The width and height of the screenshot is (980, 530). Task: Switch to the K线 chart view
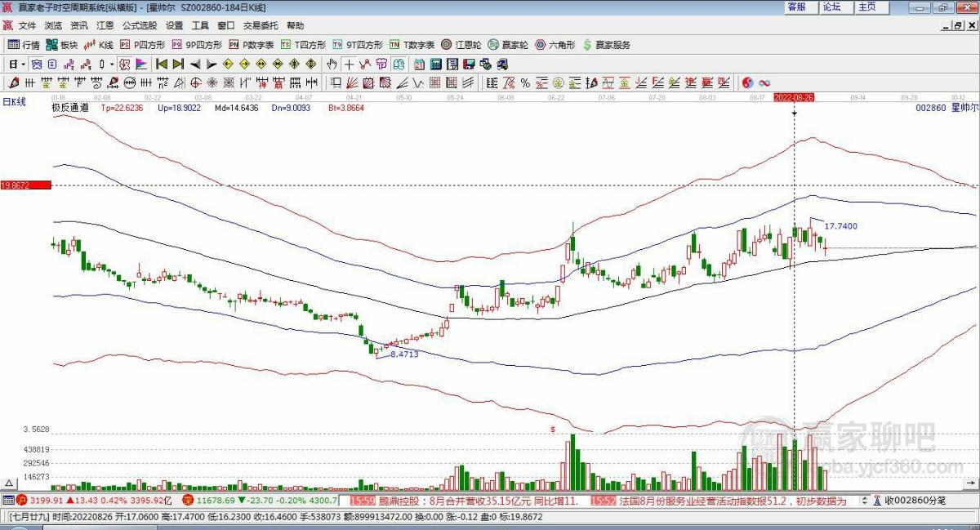[x=99, y=45]
